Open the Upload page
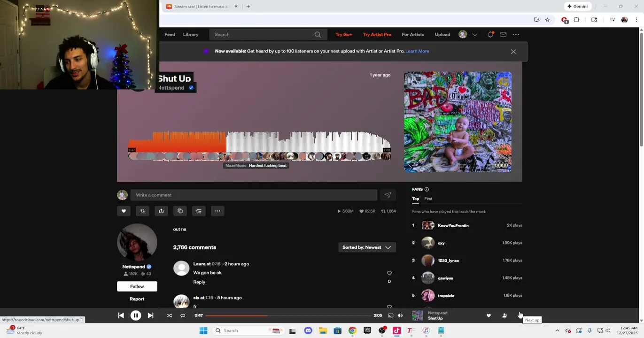644x338 pixels. click(442, 34)
